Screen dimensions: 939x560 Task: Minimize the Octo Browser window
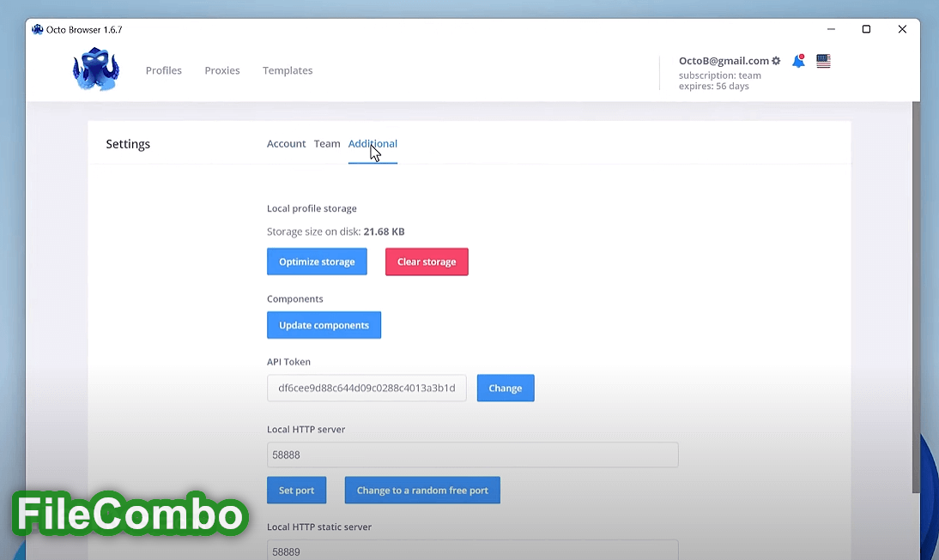coord(831,29)
